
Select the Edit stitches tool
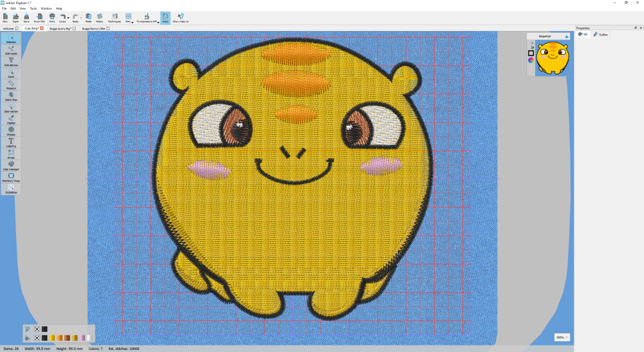pos(11,62)
